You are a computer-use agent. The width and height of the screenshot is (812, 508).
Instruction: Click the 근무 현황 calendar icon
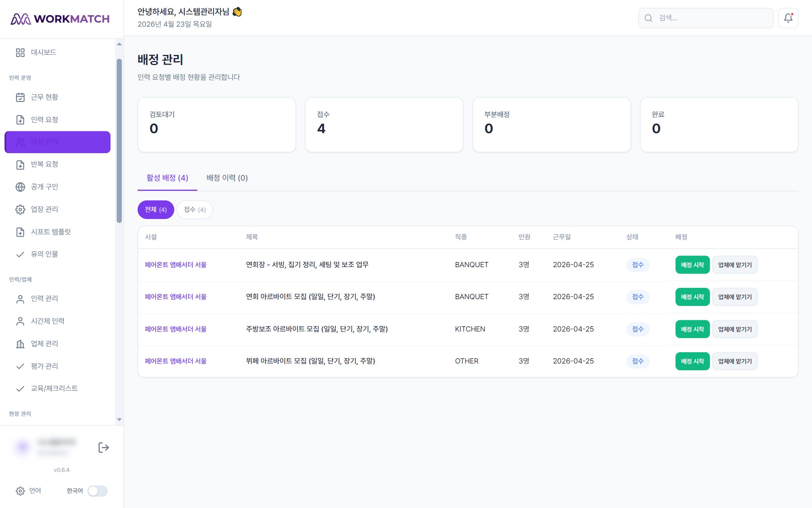point(20,97)
